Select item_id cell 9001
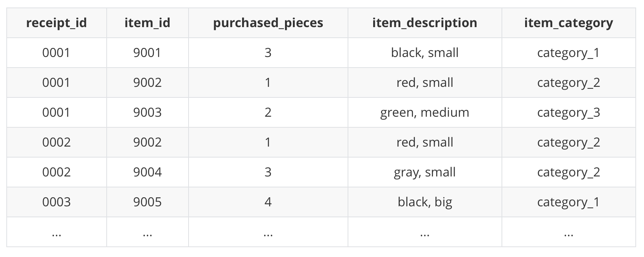The height and width of the screenshot is (257, 644). pyautogui.click(x=147, y=53)
